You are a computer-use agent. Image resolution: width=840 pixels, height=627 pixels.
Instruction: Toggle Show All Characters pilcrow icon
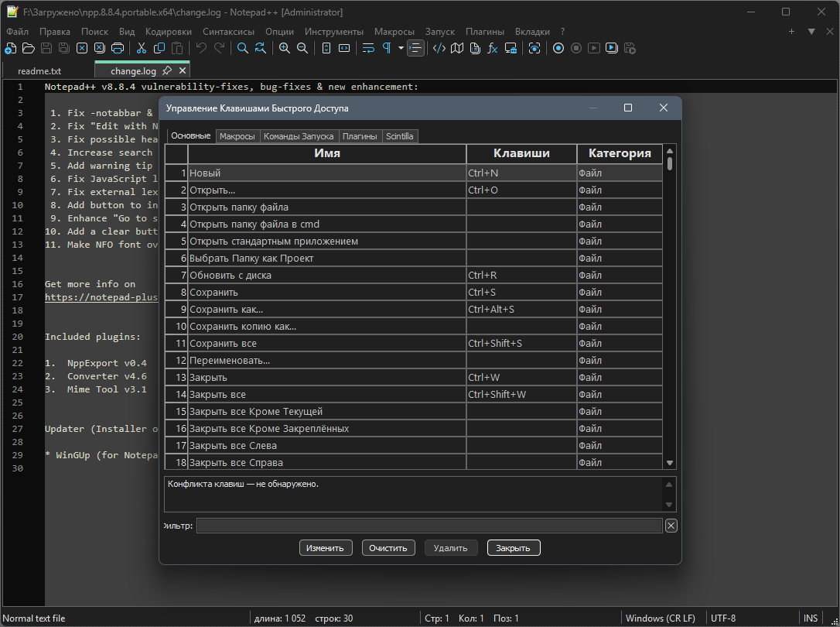[386, 48]
